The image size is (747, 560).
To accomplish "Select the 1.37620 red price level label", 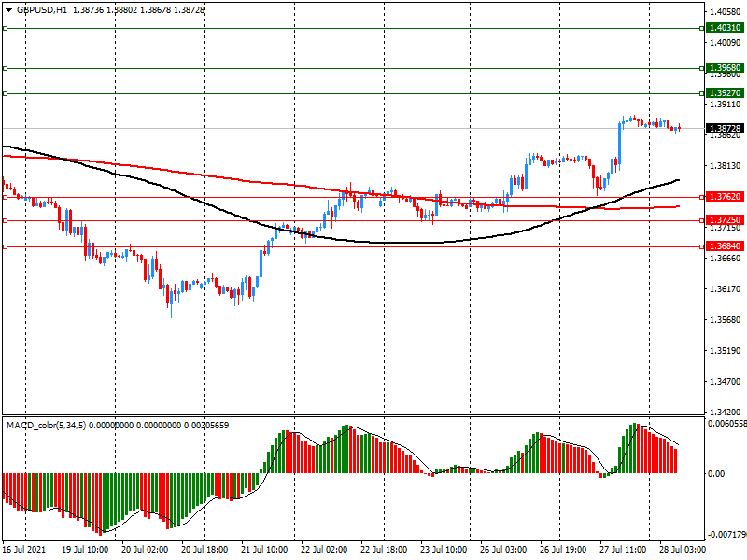I will tap(725, 197).
